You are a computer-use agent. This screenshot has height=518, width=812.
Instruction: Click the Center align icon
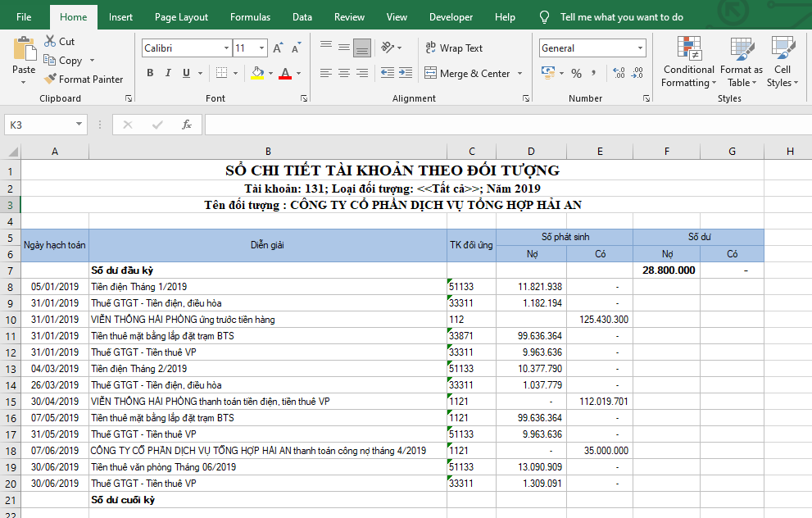[x=344, y=74]
